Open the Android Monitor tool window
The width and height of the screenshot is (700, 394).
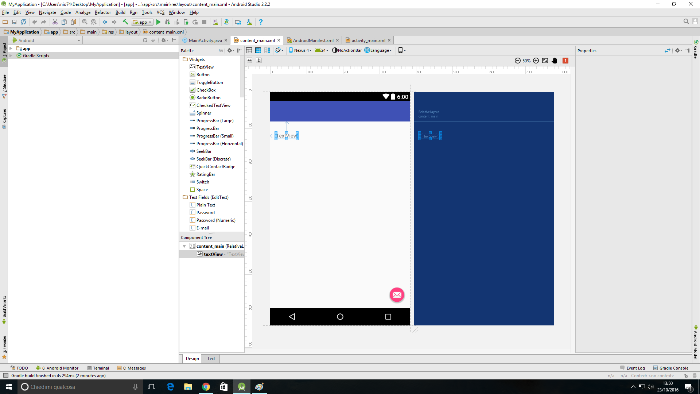click(57, 368)
